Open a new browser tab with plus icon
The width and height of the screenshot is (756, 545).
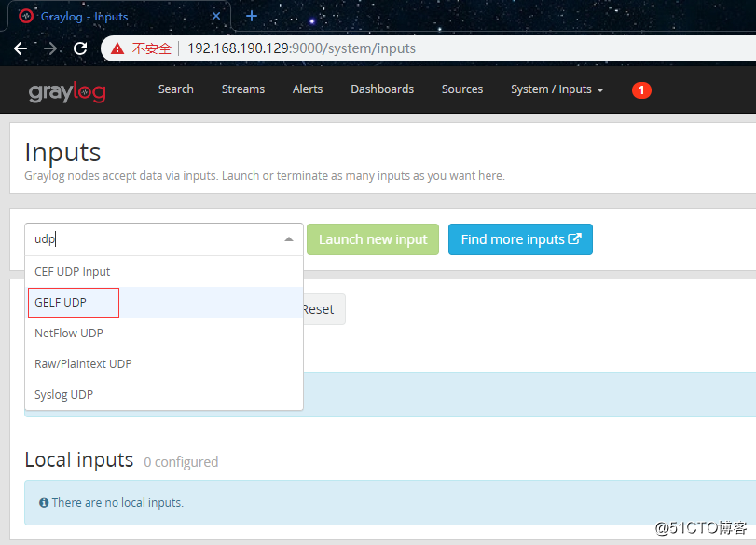click(x=251, y=16)
